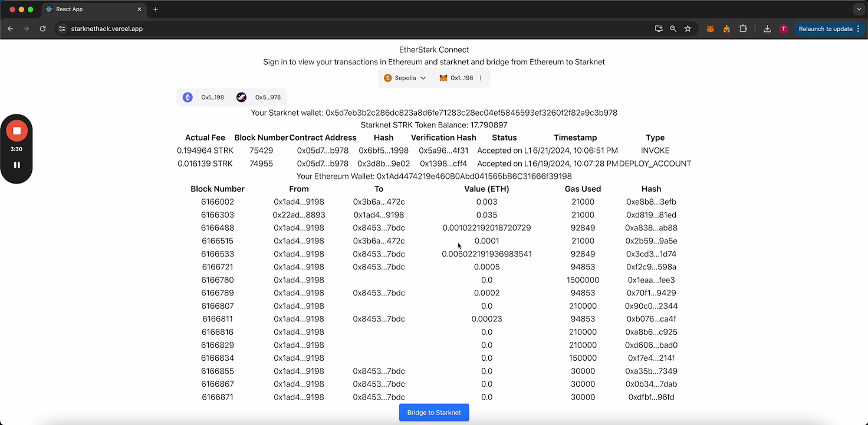This screenshot has width=868, height=425.
Task: Click the hash 0xdfbf...96fd
Action: [x=651, y=397]
